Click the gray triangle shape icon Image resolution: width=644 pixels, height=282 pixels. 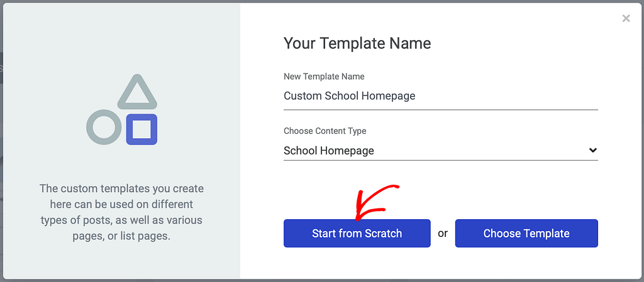pos(137,92)
